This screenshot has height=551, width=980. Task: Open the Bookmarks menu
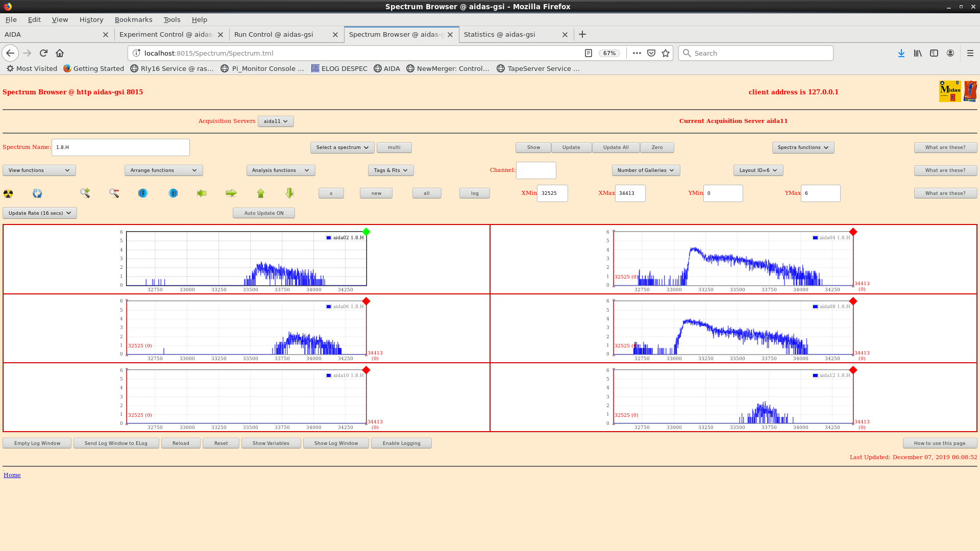pos(133,19)
